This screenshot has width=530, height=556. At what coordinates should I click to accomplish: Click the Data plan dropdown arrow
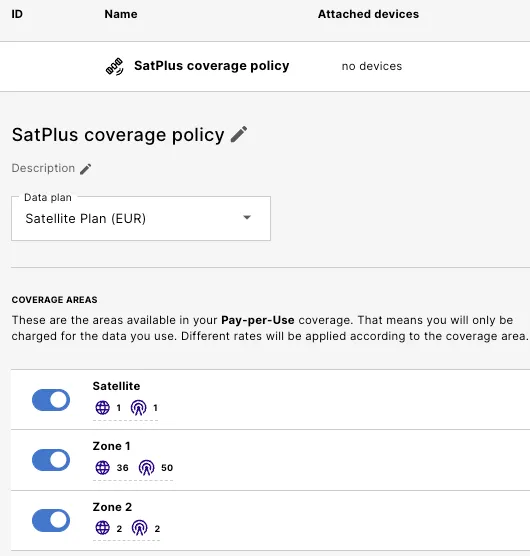tap(247, 217)
